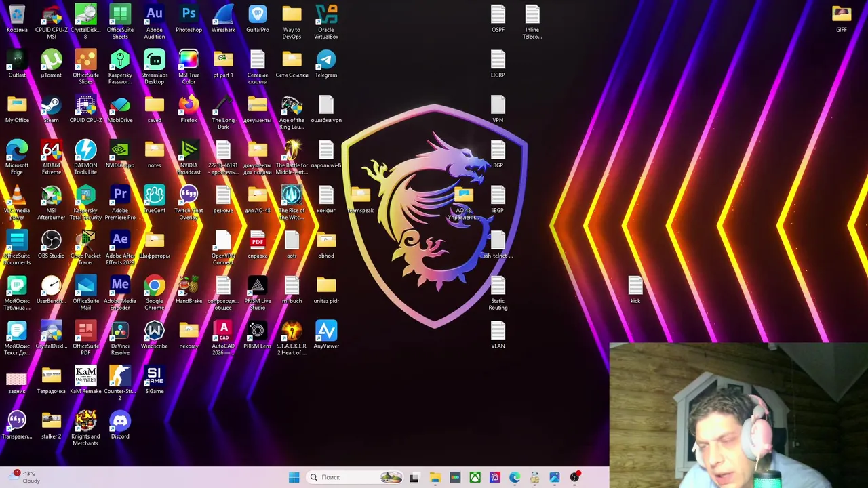Select the NVIDIA Broadcast shortcut

pyautogui.click(x=189, y=157)
